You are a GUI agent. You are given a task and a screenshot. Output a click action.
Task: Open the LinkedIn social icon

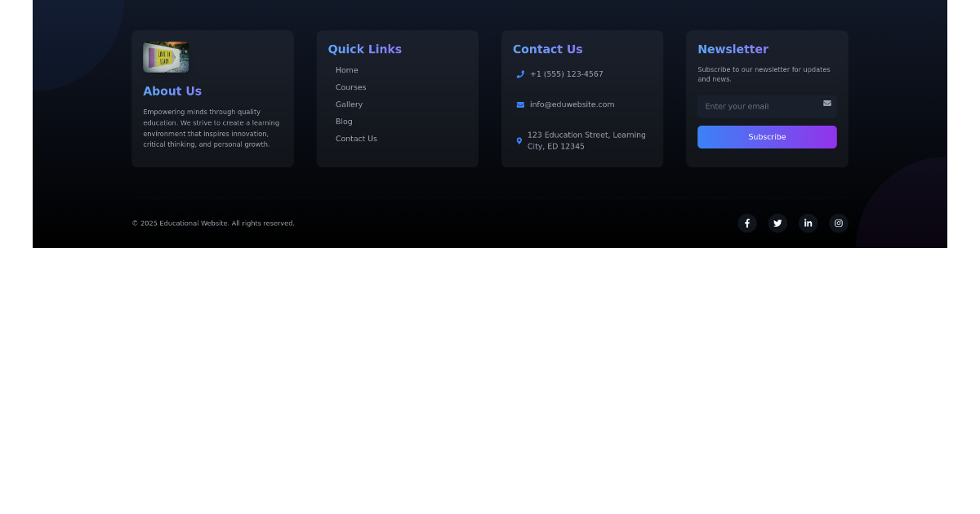[808, 223]
